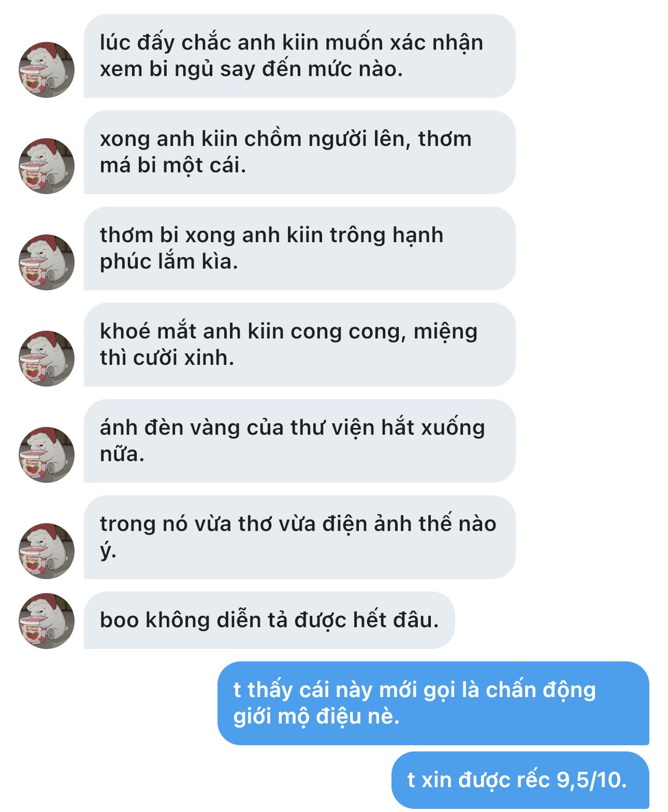This screenshot has width=668, height=812.
Task: Tap avatar beside 'boo không diễn tả' message
Action: coord(47,621)
